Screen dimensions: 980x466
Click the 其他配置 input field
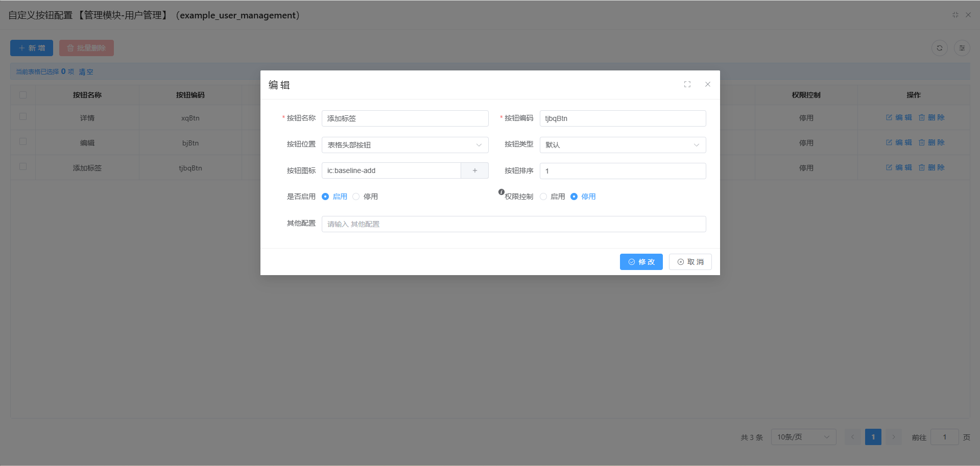tap(513, 224)
